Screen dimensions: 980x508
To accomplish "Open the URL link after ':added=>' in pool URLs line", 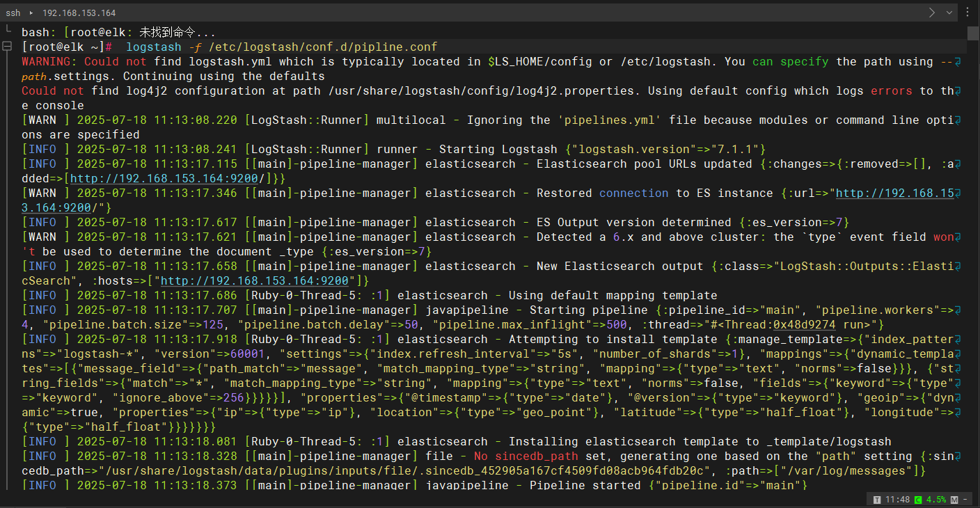I will point(164,179).
